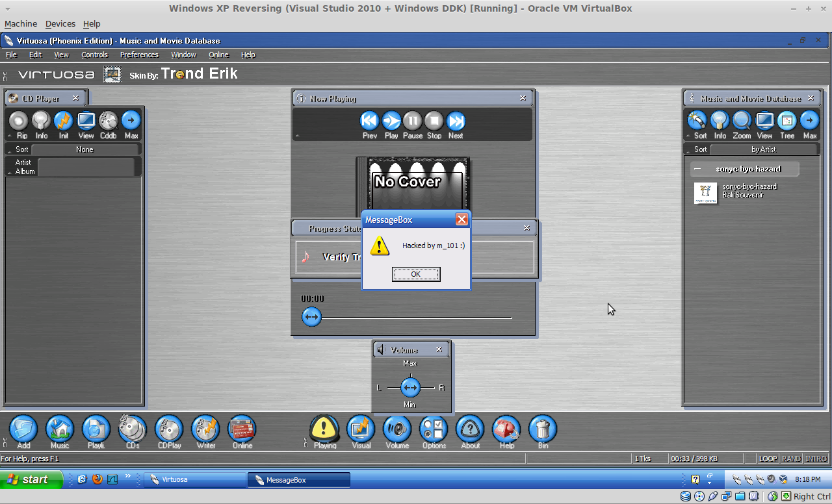This screenshot has height=504, width=832.
Task: Click the volume balance slider knob
Action: [x=410, y=388]
